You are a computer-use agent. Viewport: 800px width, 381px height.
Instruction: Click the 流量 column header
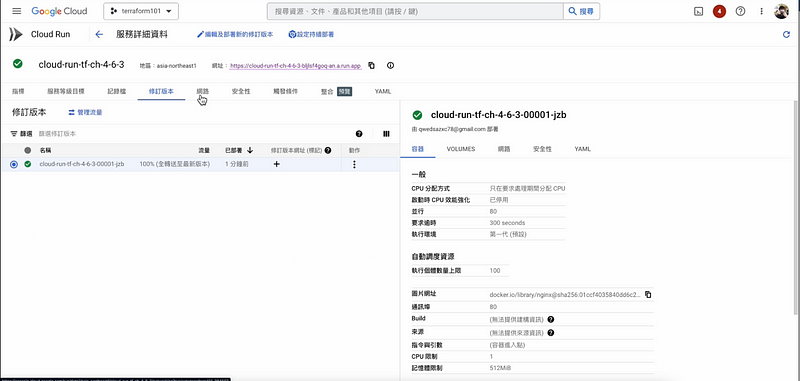click(204, 150)
